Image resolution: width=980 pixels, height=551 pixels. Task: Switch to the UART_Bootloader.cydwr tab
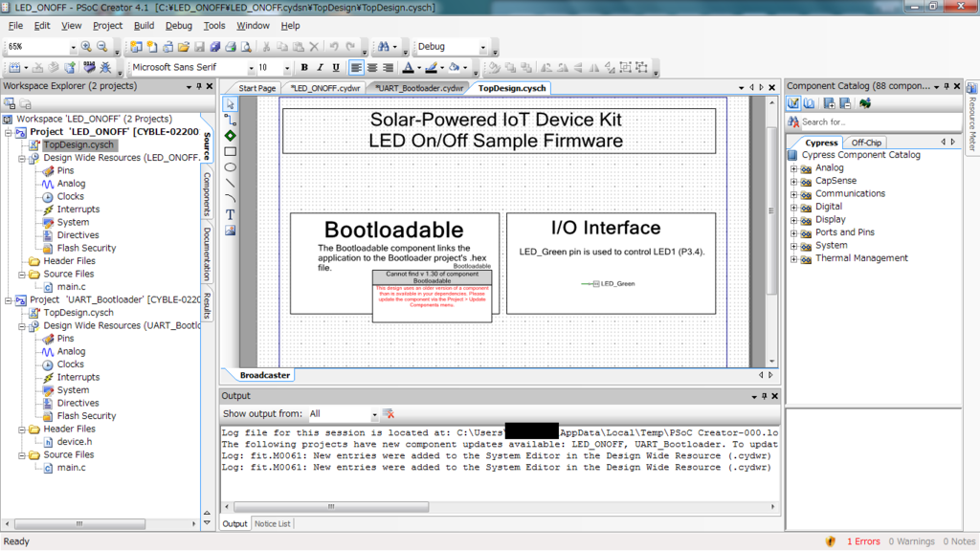coord(419,88)
